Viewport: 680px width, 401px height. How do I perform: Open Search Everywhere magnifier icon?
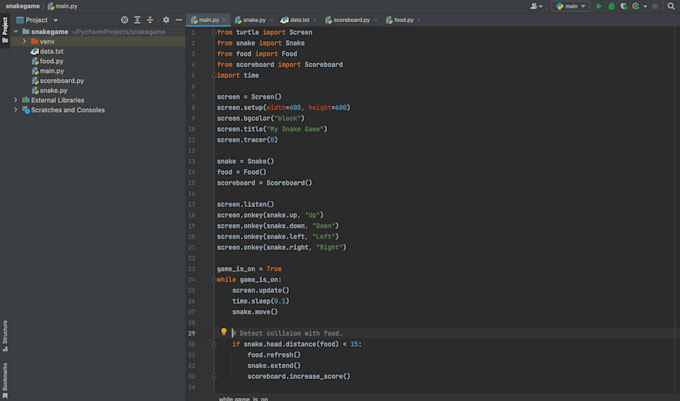pos(671,7)
